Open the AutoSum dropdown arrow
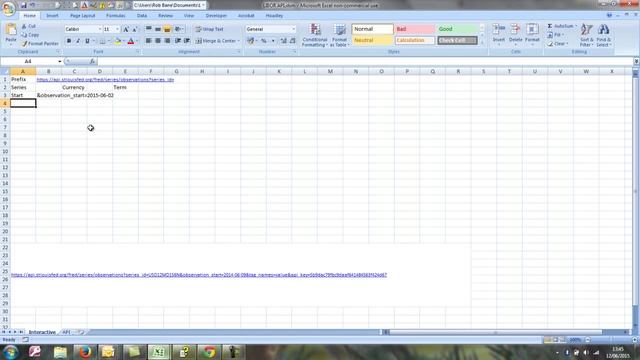Image resolution: width=640 pixels, height=360 pixels. click(x=576, y=26)
